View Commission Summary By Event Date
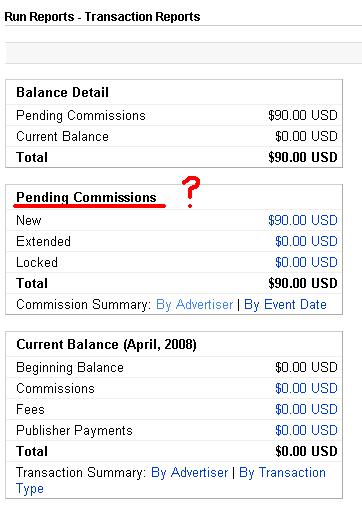This screenshot has height=513, width=362. [285, 304]
